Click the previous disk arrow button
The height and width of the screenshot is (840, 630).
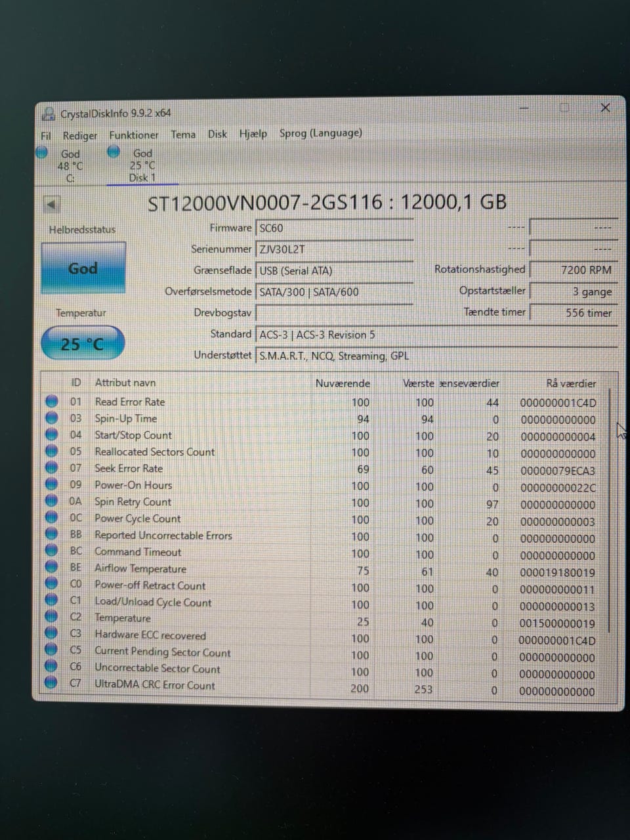(x=51, y=205)
